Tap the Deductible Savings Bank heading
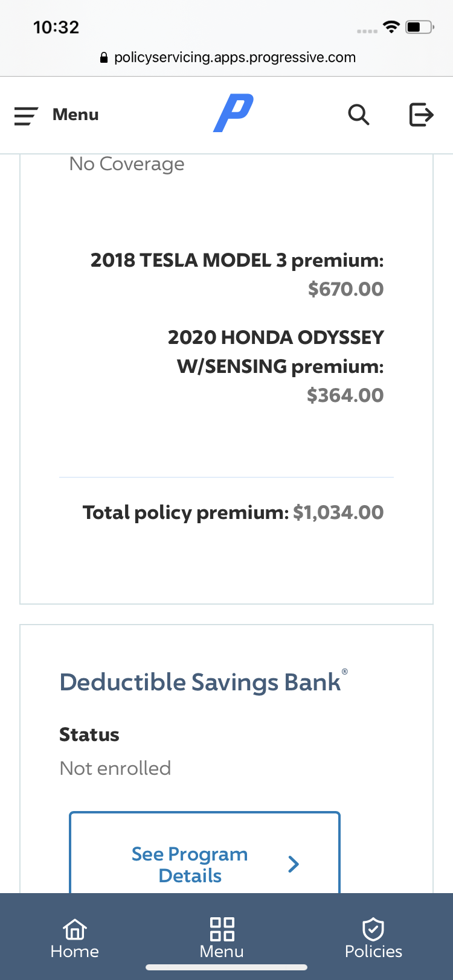The image size is (453, 980). [x=200, y=682]
